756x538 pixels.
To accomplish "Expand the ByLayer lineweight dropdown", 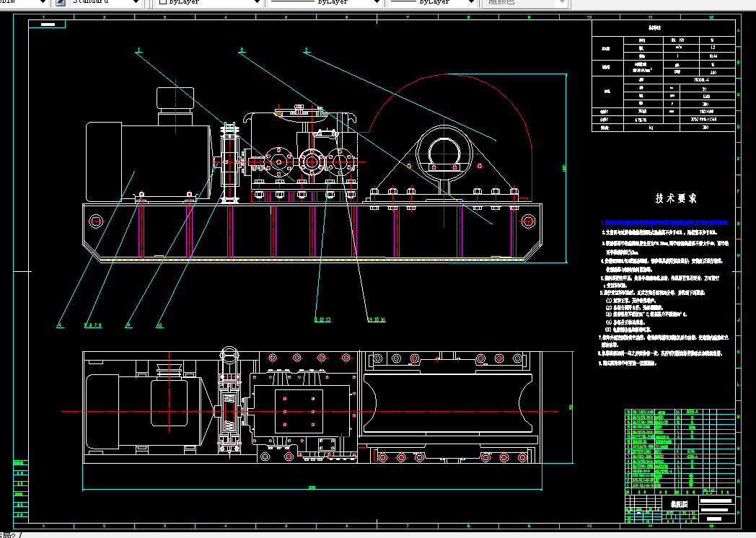I will [472, 2].
